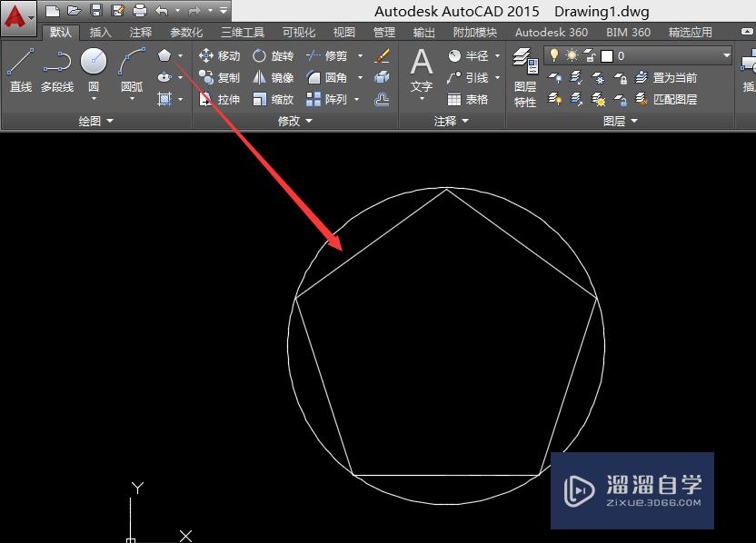Toggle layer 0 freeze sun icon
756x543 pixels.
[x=572, y=55]
